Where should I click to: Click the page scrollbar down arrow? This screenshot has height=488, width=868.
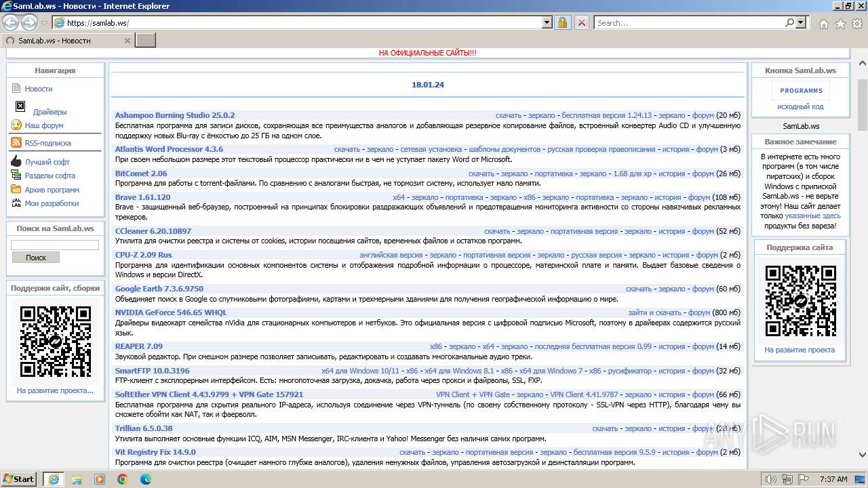pyautogui.click(x=863, y=455)
